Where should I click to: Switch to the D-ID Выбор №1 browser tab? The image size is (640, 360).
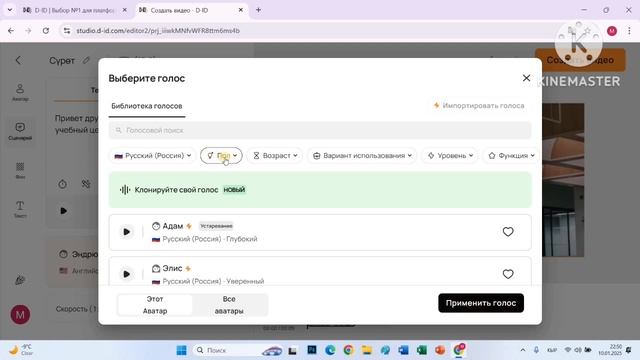74,10
